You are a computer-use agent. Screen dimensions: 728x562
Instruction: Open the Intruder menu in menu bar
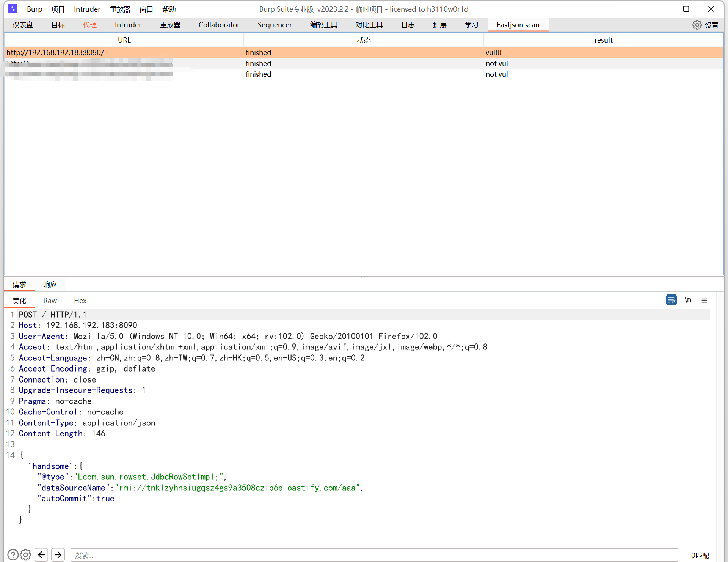tap(87, 9)
